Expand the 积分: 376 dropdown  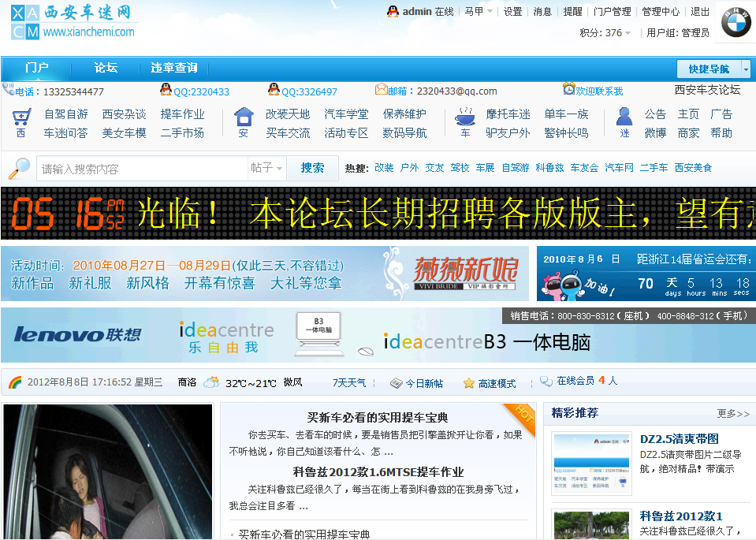[x=605, y=33]
